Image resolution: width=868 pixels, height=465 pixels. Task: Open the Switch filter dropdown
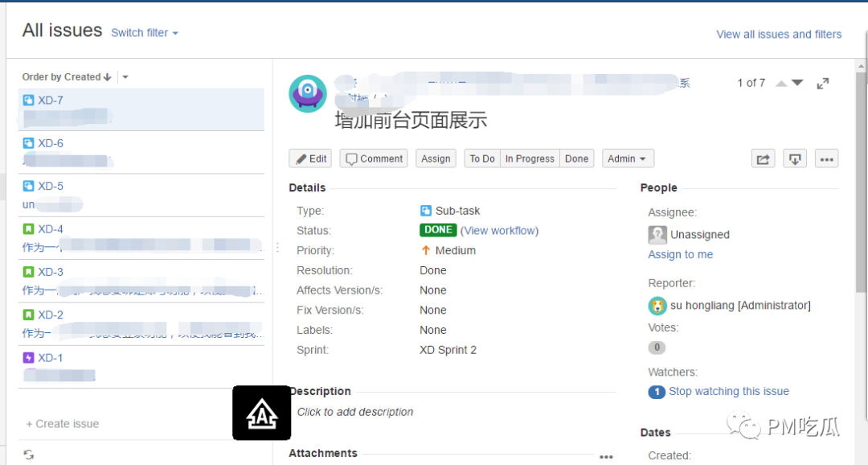(x=145, y=33)
